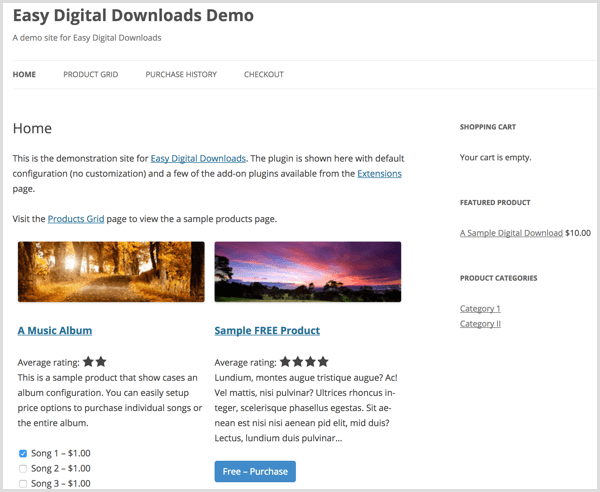
Task: Check the Song 2 – $1.00 option
Action: point(23,469)
